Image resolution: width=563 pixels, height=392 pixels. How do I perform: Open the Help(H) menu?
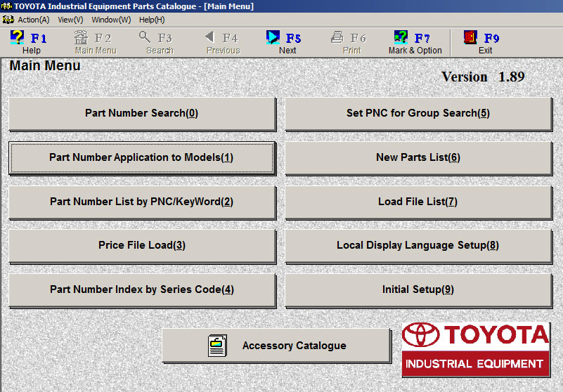pos(152,20)
